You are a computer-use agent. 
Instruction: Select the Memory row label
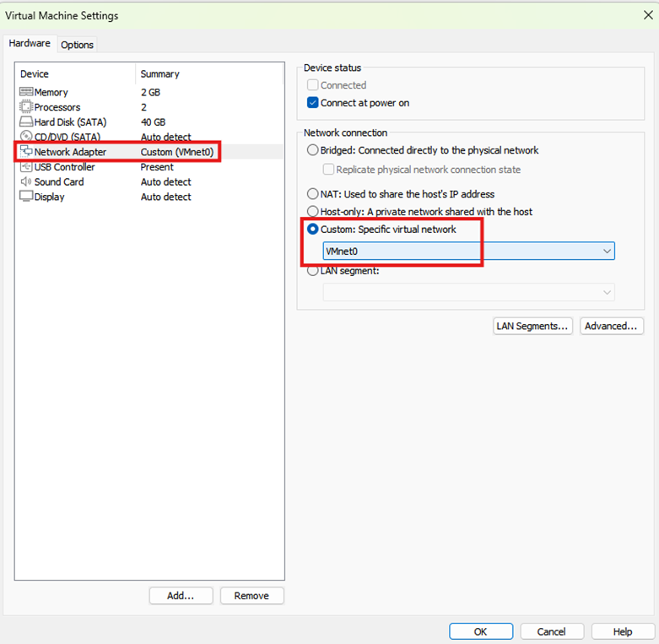pyautogui.click(x=51, y=92)
